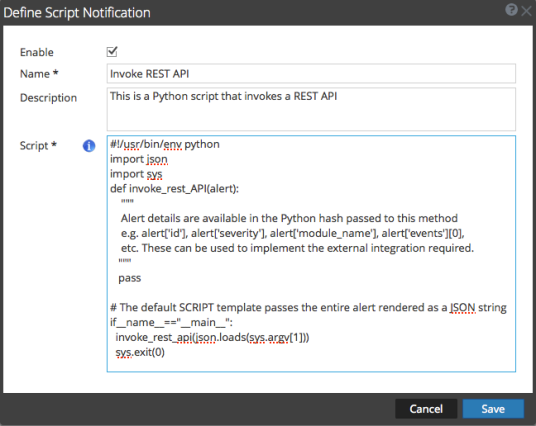Save the script notification

click(x=493, y=409)
